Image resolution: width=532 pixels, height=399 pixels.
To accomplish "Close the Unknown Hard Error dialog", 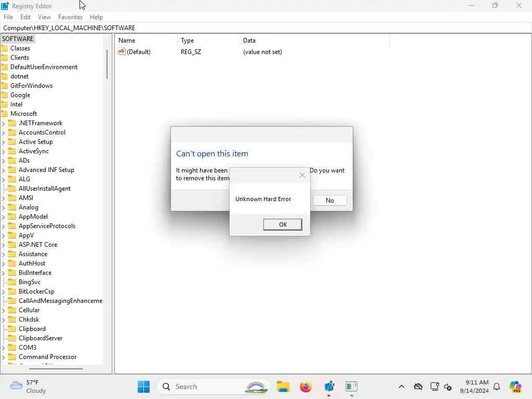I will pos(302,175).
